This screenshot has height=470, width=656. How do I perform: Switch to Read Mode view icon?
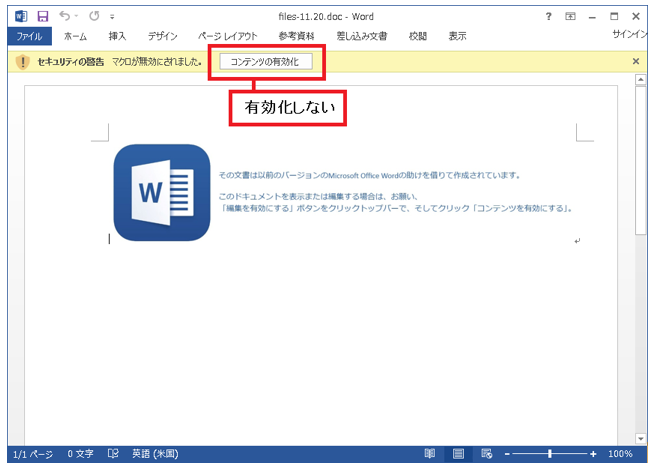pos(430,454)
